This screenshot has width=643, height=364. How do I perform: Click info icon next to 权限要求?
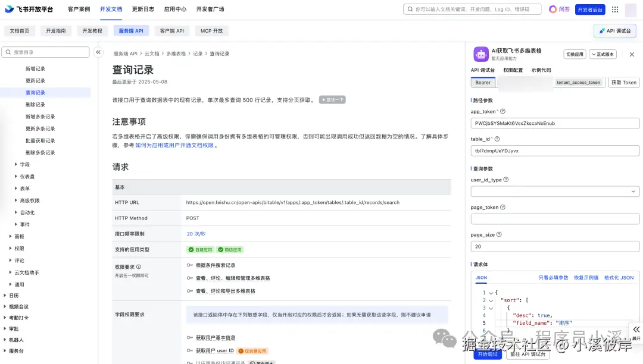coord(139,266)
